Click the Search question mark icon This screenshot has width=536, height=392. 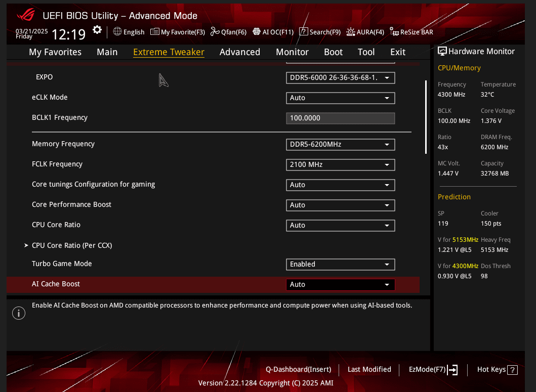click(x=304, y=32)
